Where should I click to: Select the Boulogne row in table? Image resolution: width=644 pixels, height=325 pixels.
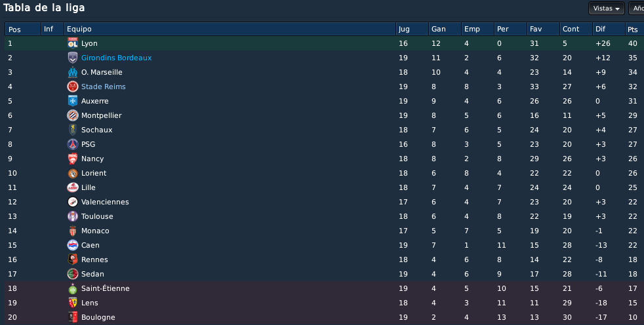pyautogui.click(x=324, y=317)
